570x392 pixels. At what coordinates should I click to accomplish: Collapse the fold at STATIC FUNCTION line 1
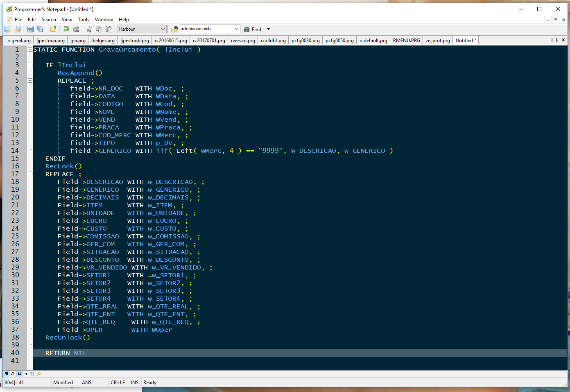pos(30,50)
